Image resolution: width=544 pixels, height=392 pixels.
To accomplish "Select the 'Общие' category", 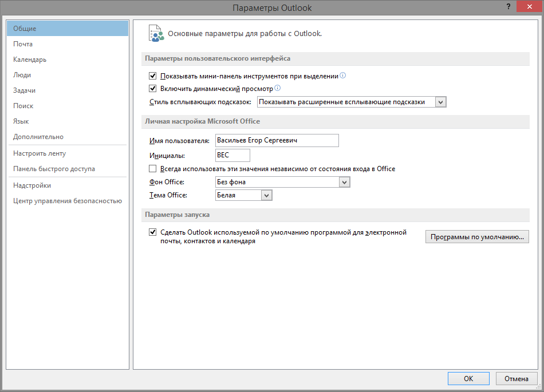I will click(68, 29).
